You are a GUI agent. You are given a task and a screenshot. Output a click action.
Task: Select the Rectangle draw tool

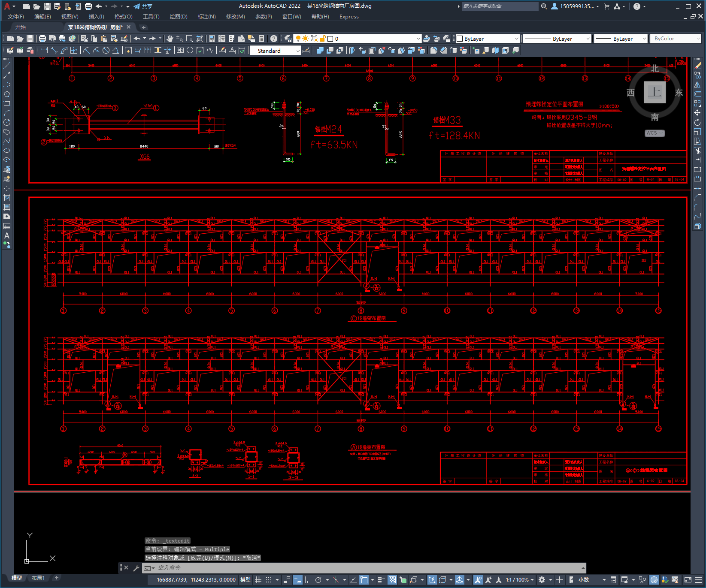pyautogui.click(x=7, y=103)
